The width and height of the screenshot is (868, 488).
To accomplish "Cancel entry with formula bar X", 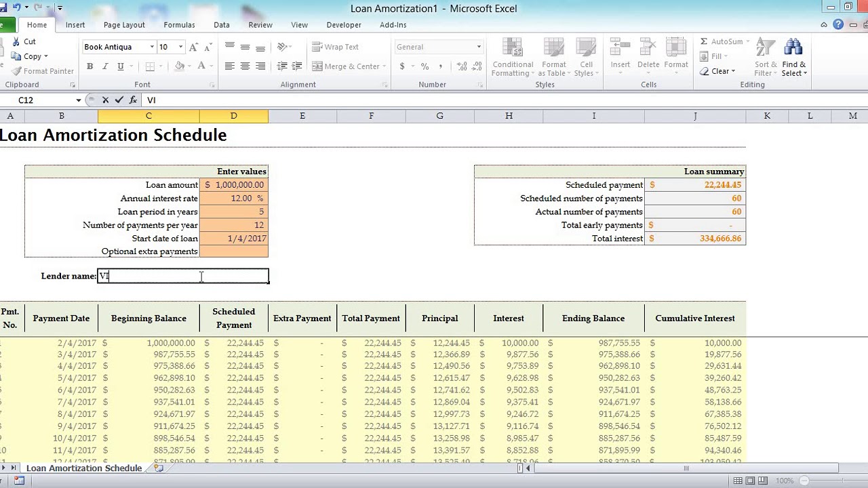I will click(x=105, y=100).
